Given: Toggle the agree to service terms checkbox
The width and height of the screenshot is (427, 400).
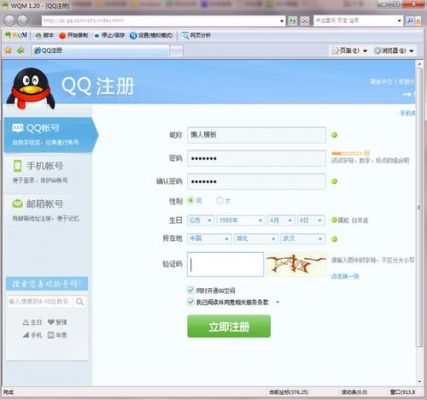Looking at the screenshot, I should tap(190, 302).
